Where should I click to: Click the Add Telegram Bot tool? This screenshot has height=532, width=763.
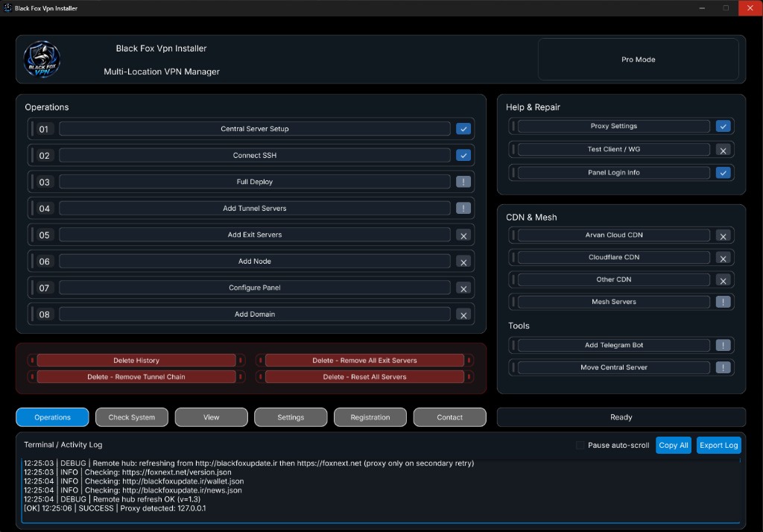614,345
